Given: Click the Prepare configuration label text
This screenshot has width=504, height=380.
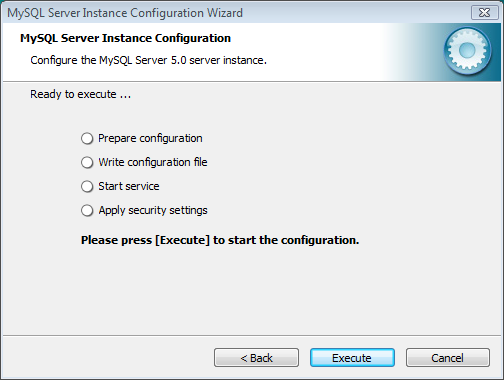Looking at the screenshot, I should 150,138.
